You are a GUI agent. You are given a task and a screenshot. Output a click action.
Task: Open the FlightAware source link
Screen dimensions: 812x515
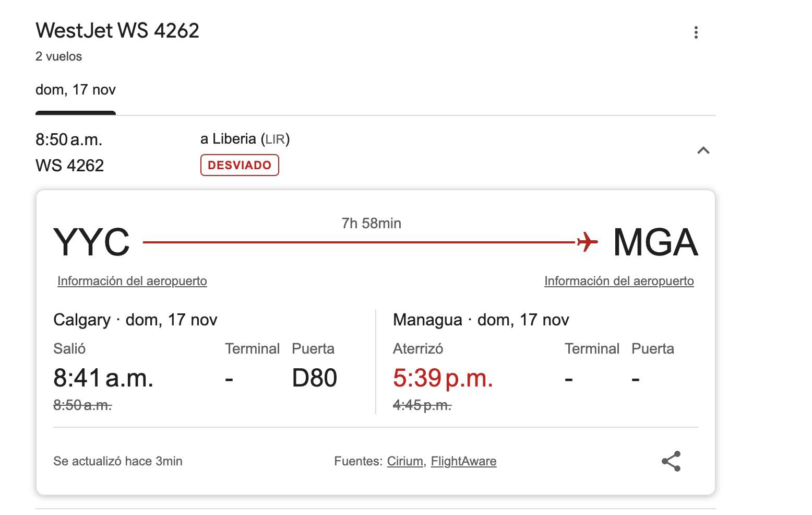tap(463, 461)
